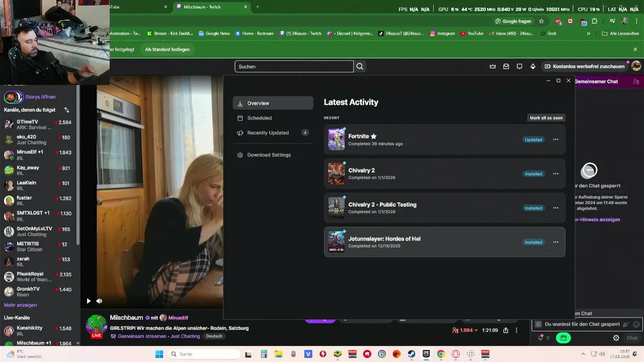Click Als Standard festlegen button
Viewport: 644px width, 362px height.
(167, 49)
